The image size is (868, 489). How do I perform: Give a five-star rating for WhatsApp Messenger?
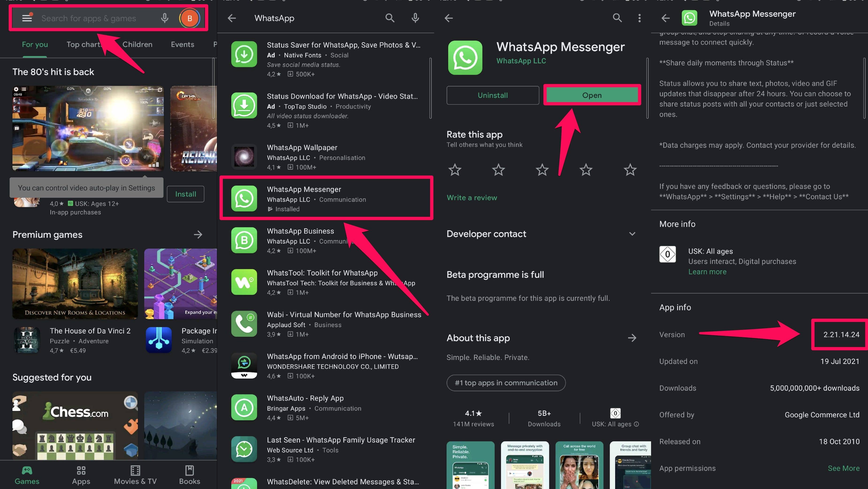(630, 170)
